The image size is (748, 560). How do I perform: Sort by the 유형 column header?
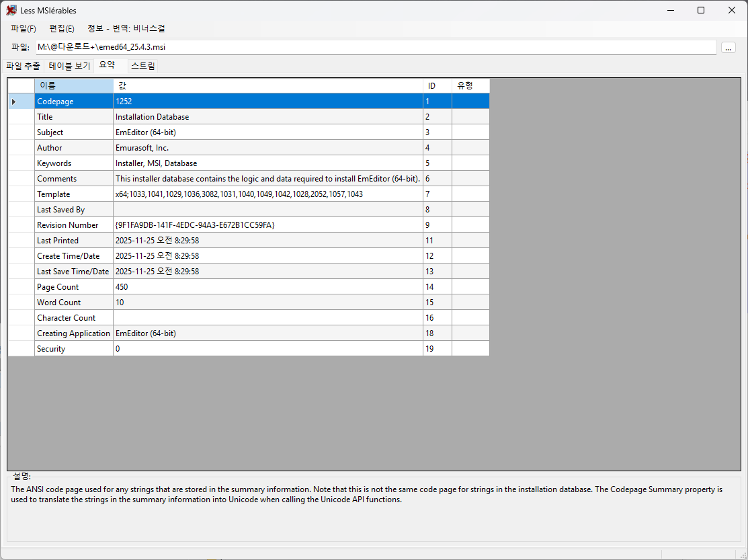471,86
